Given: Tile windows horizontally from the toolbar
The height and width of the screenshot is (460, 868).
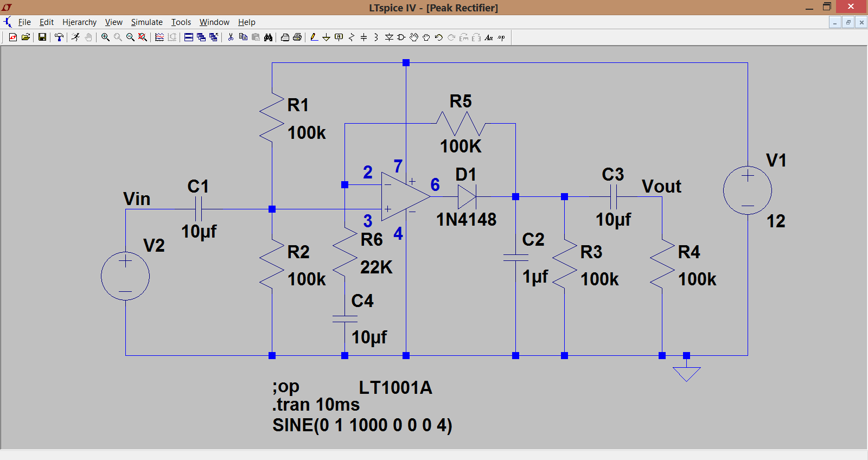Looking at the screenshot, I should (189, 37).
